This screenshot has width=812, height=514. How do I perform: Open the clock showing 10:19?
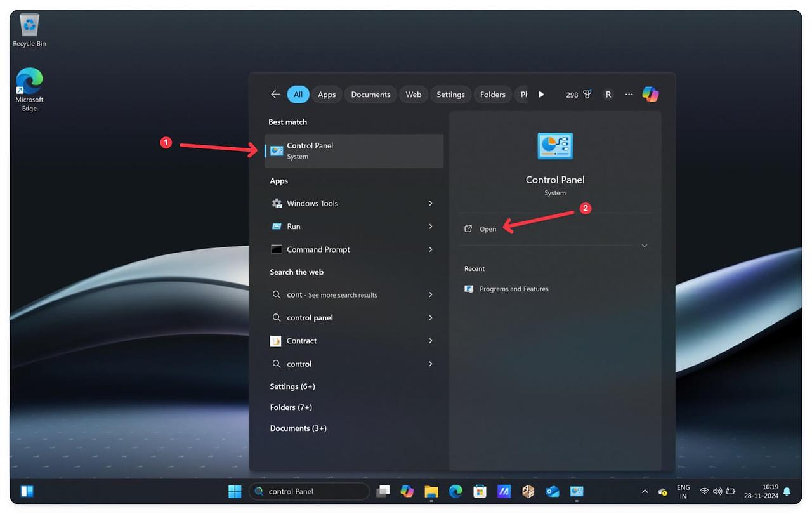[x=761, y=492]
